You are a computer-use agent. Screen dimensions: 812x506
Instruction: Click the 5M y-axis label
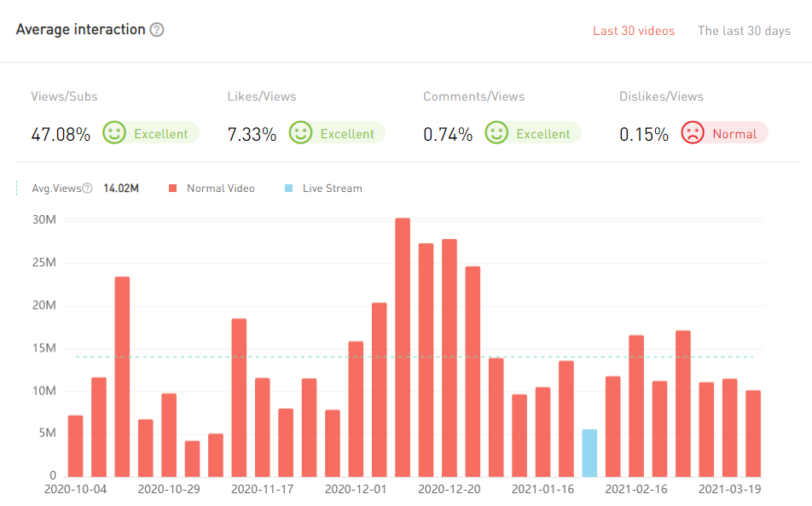(47, 433)
